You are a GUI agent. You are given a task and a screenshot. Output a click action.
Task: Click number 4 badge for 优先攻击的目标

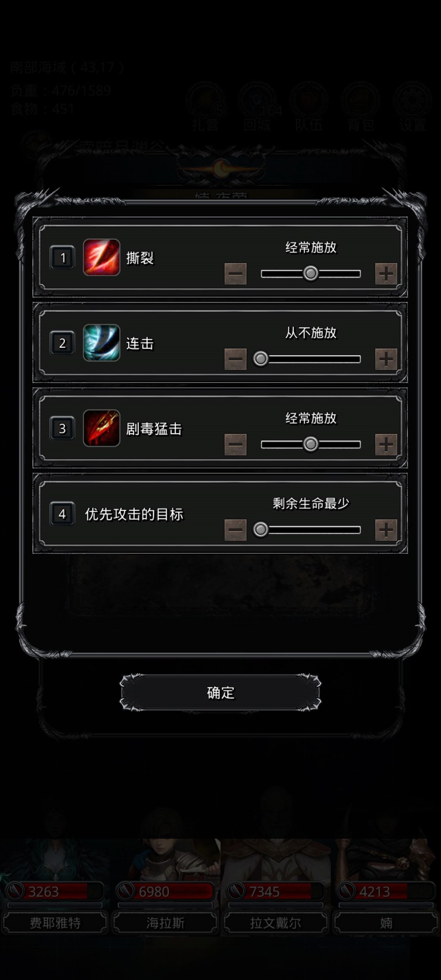(x=62, y=514)
